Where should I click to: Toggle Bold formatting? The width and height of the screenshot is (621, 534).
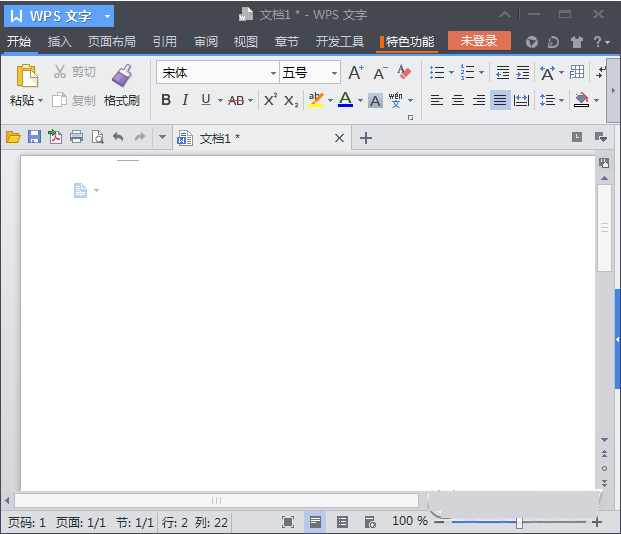(166, 100)
